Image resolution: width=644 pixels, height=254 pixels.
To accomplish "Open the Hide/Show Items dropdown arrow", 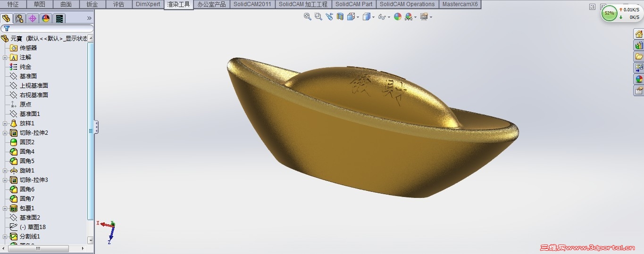I will [389, 17].
